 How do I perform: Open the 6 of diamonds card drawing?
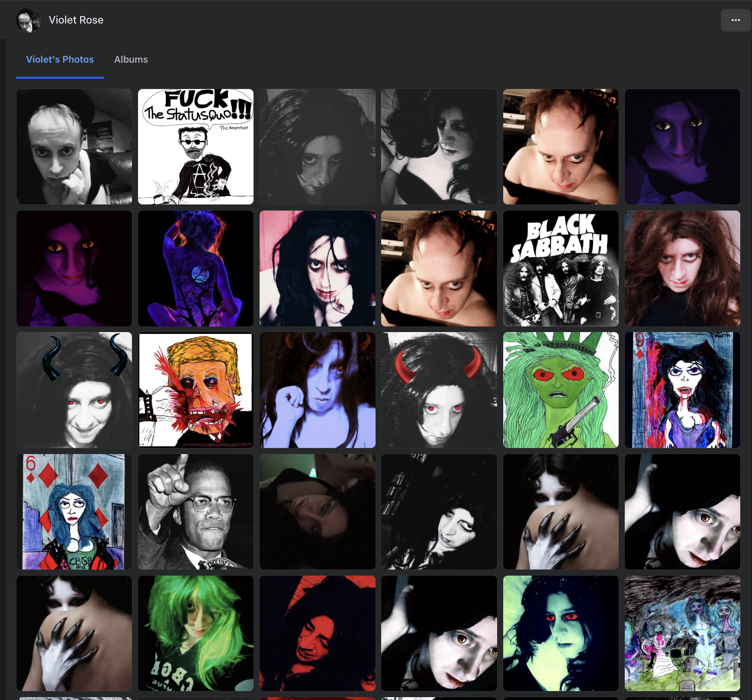[74, 512]
